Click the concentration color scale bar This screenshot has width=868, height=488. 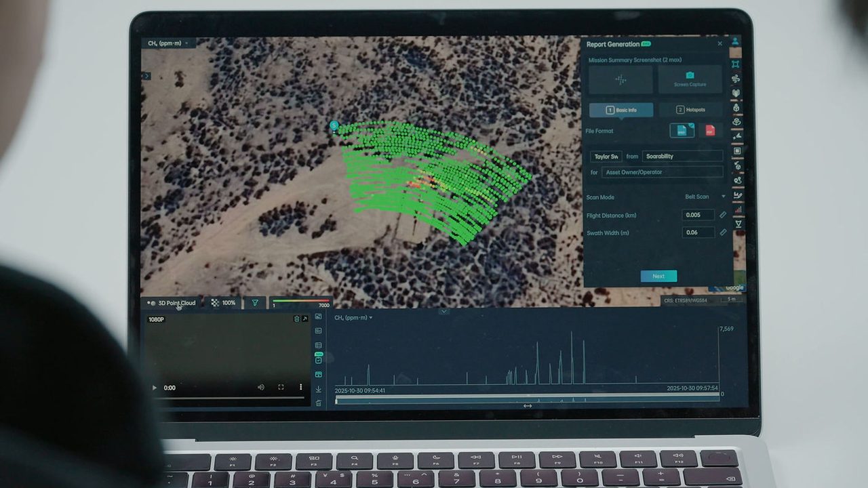(301, 301)
